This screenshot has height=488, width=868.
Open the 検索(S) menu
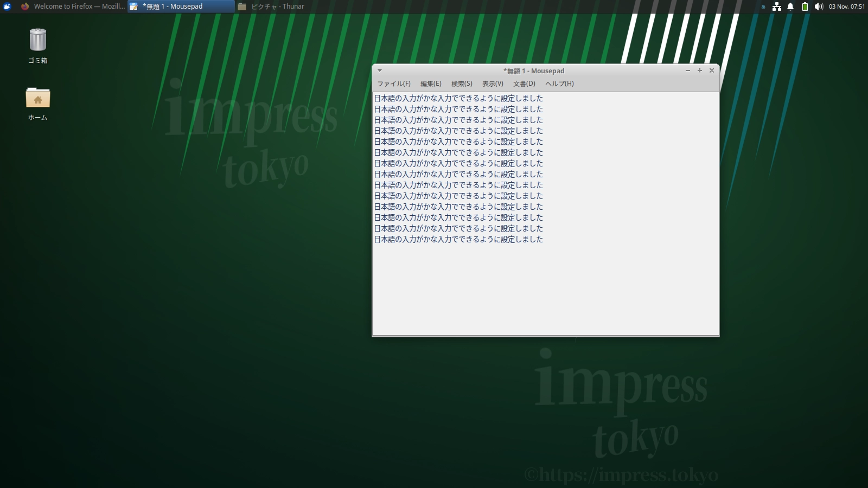click(x=462, y=84)
